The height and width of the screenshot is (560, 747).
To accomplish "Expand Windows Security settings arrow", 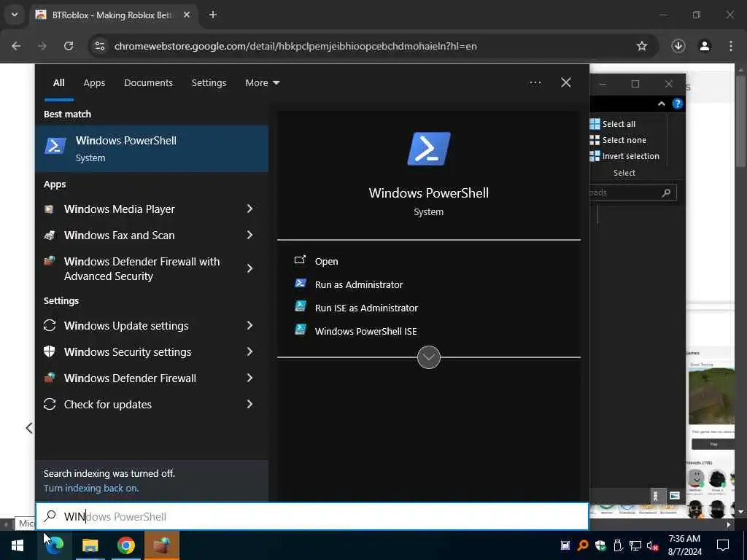I will coord(249,351).
